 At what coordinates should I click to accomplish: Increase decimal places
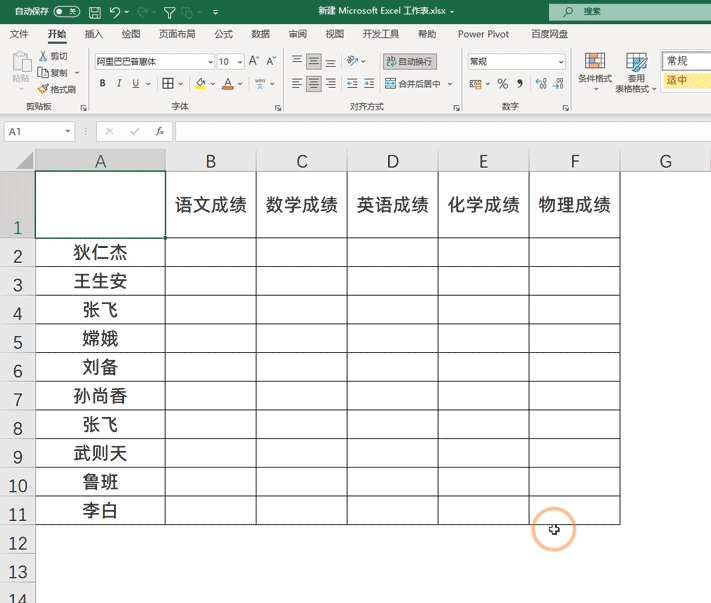coord(541,83)
